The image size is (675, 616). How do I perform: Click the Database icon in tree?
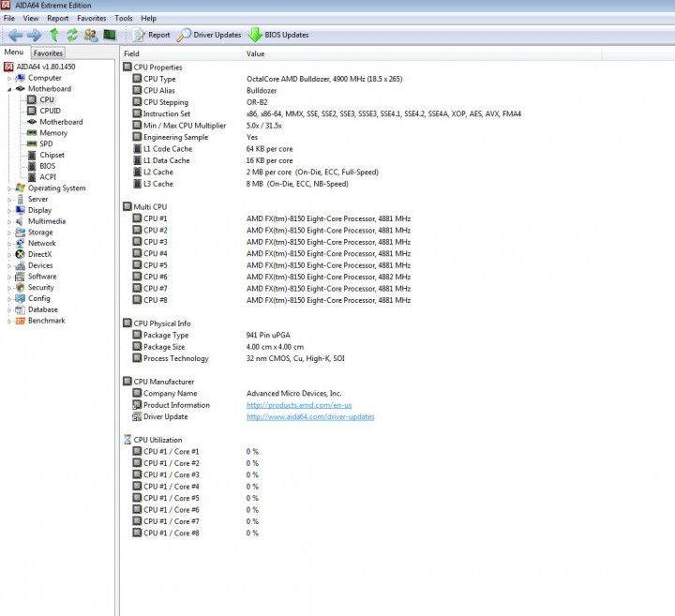pos(20,309)
